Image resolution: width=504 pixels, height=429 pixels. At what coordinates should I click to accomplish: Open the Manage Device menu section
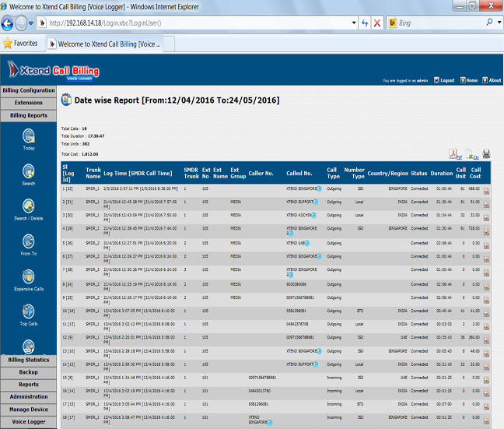pyautogui.click(x=29, y=410)
